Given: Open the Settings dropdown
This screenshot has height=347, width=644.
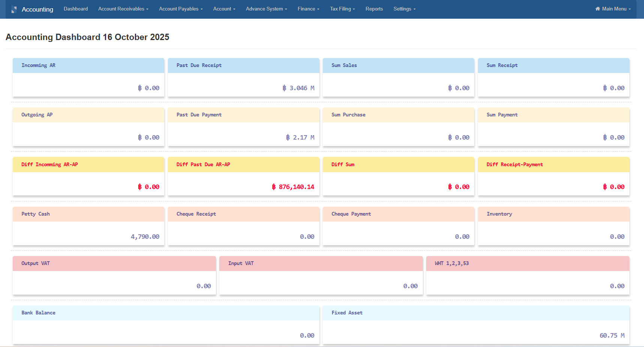Looking at the screenshot, I should 404,9.
